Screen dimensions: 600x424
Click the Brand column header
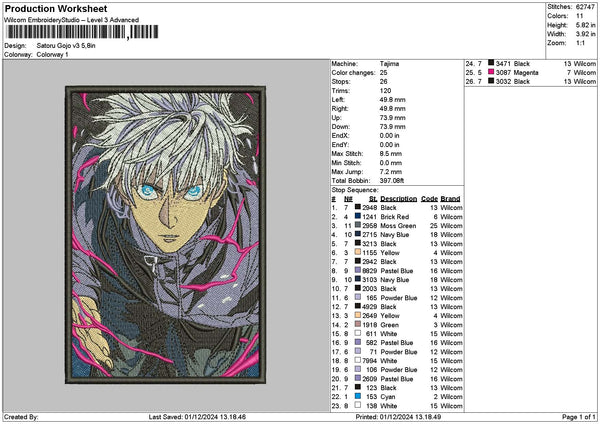pyautogui.click(x=450, y=199)
